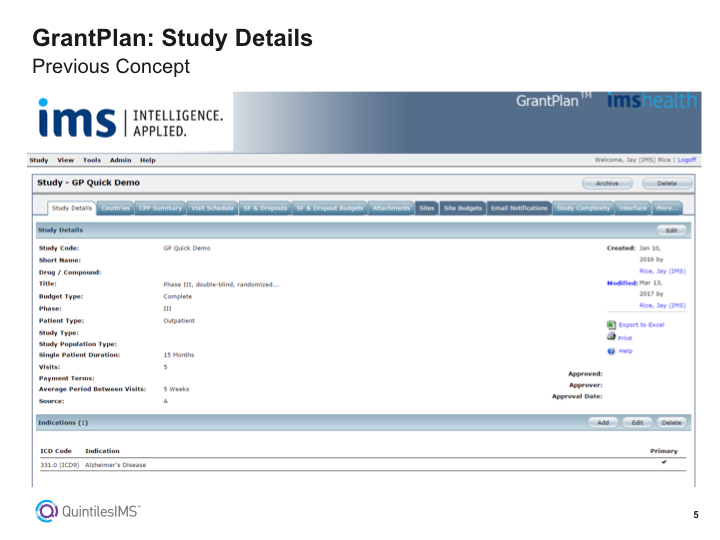This screenshot has height=540, width=720.
Task: Click Rice, Jay (IMS) under Modified
Action: coord(662,305)
